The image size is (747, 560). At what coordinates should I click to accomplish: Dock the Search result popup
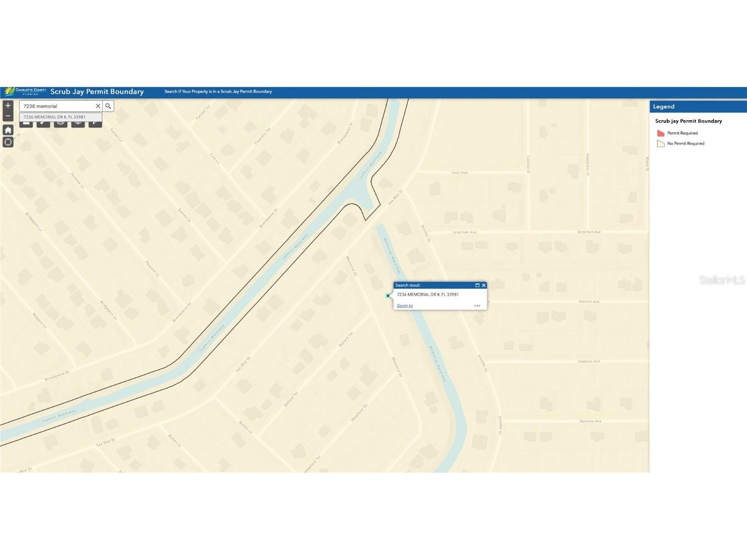coord(477,285)
